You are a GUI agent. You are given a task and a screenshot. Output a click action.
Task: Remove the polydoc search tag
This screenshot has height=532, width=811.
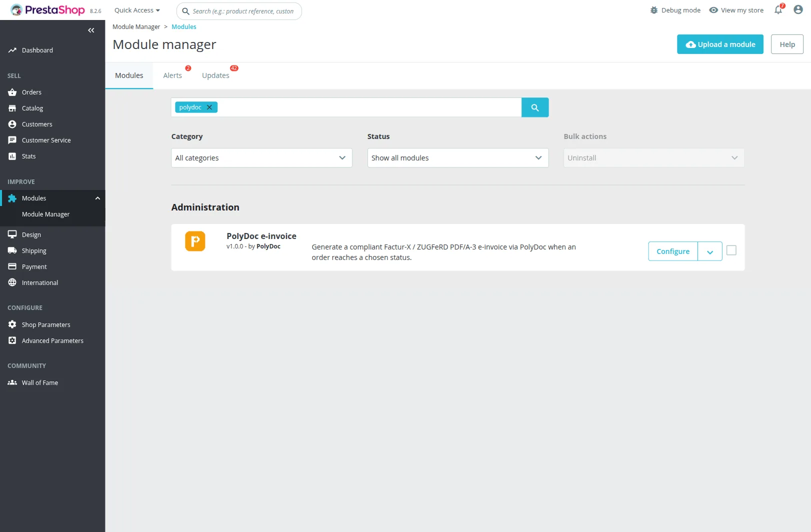(209, 107)
